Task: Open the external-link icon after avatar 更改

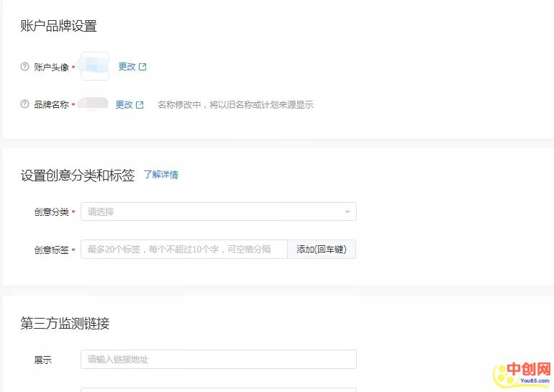Action: point(142,67)
